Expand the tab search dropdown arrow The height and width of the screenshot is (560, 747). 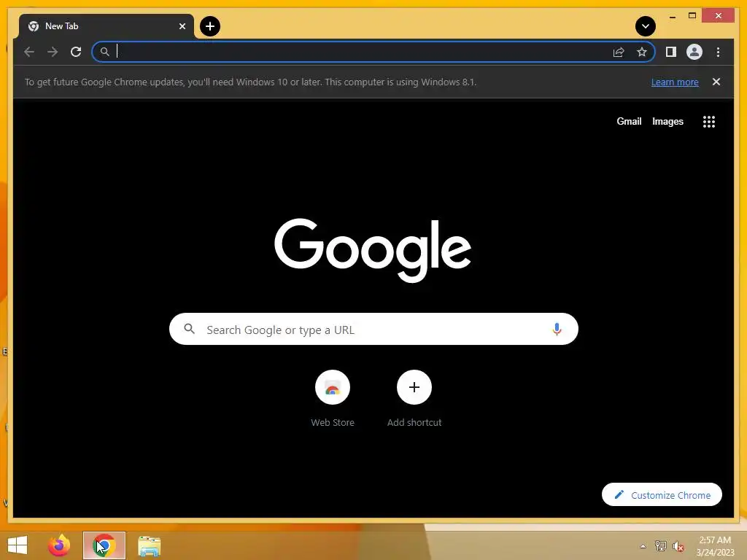(646, 26)
